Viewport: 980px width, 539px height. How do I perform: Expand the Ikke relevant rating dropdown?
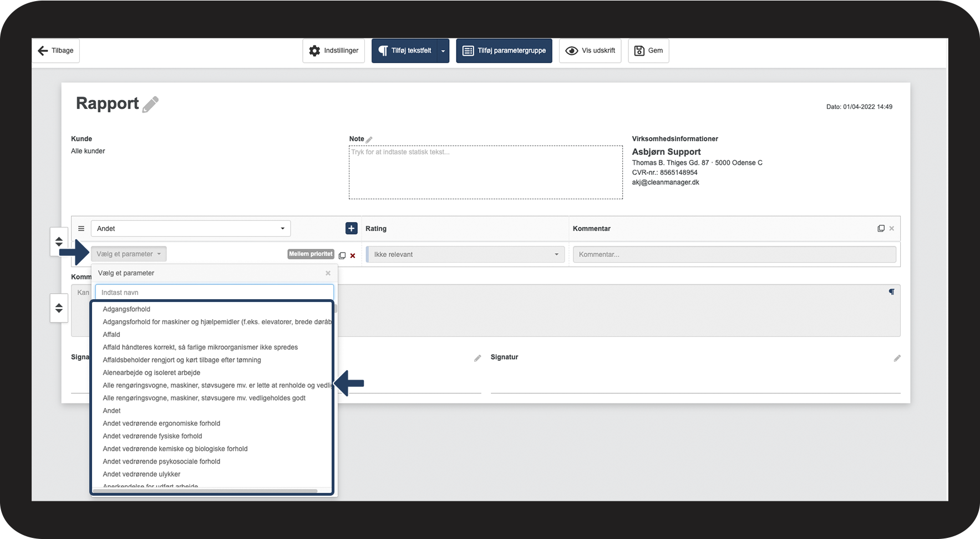(465, 254)
